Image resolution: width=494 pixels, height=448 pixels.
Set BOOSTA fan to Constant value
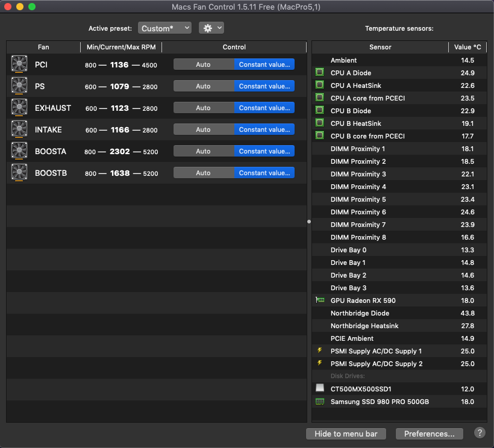pyautogui.click(x=264, y=151)
